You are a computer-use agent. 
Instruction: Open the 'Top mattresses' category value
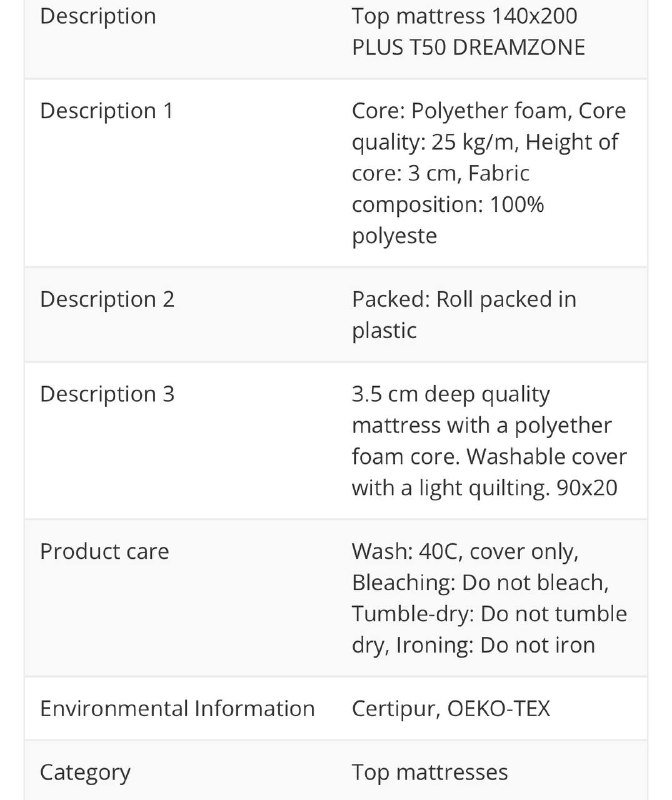point(429,772)
